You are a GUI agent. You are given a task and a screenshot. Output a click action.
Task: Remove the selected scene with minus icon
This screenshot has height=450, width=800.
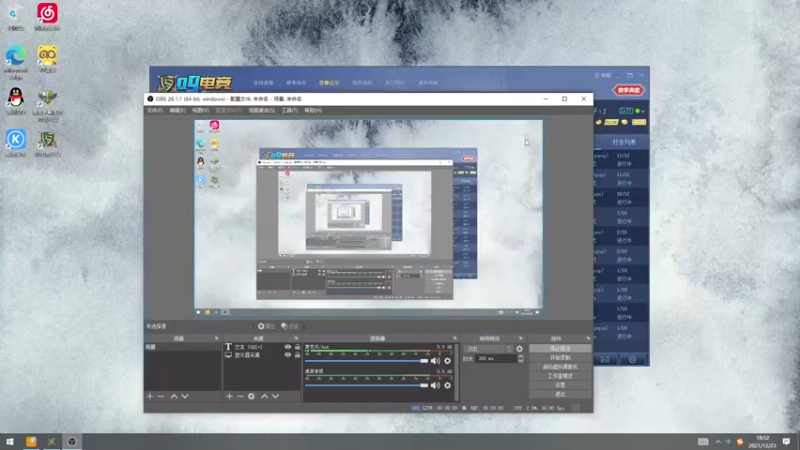tap(161, 396)
